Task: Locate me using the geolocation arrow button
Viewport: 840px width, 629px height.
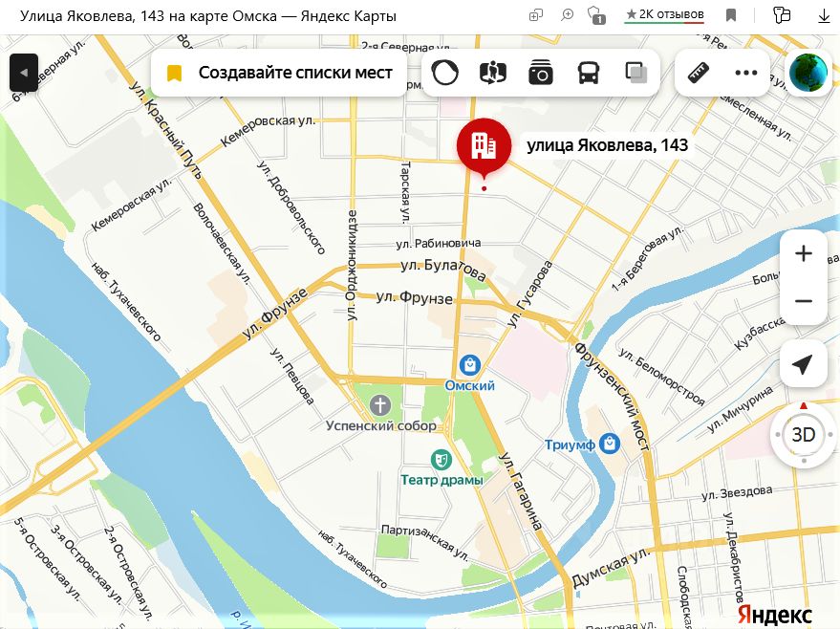Action: [803, 364]
